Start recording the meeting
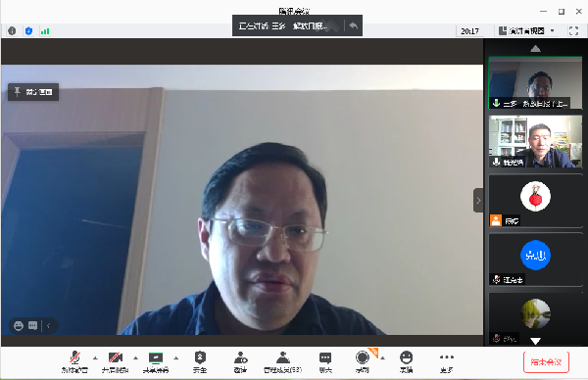Image resolution: width=588 pixels, height=380 pixels. 363,361
